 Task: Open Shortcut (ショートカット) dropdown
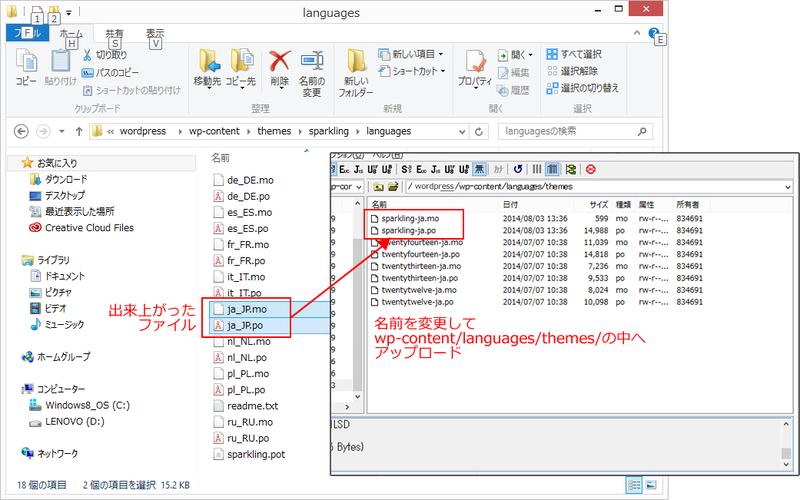click(x=412, y=71)
